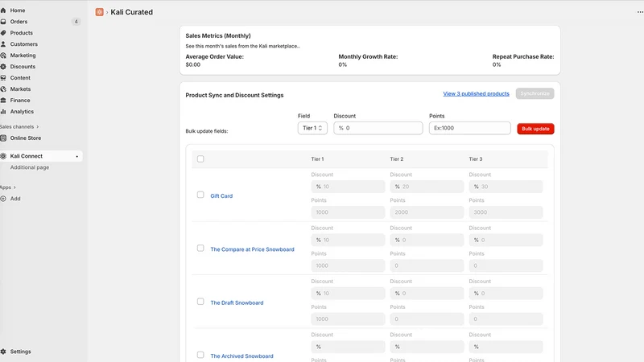Screen dimensions: 644x362
Task: Click the Marketing target icon
Action: (3, 56)
